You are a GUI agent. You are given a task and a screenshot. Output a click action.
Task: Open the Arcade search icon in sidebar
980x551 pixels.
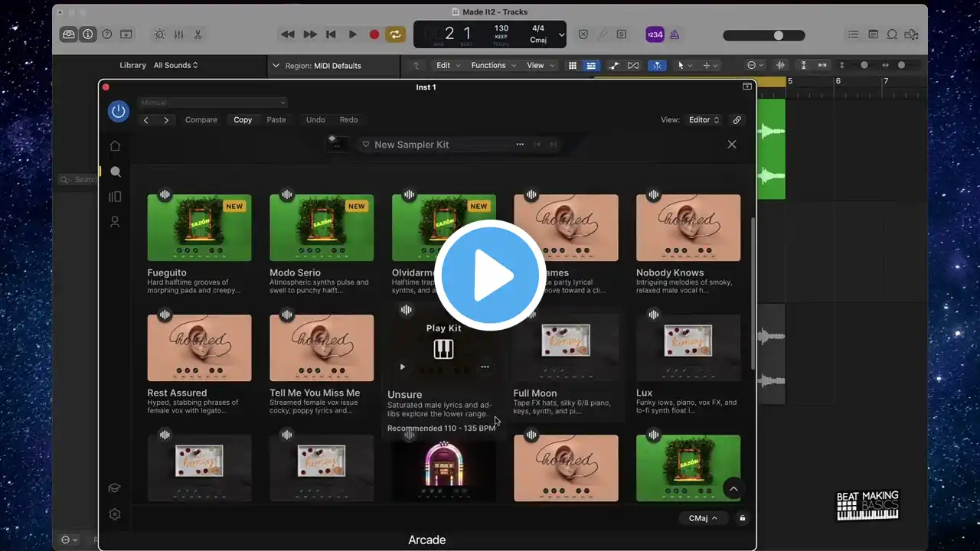[115, 171]
